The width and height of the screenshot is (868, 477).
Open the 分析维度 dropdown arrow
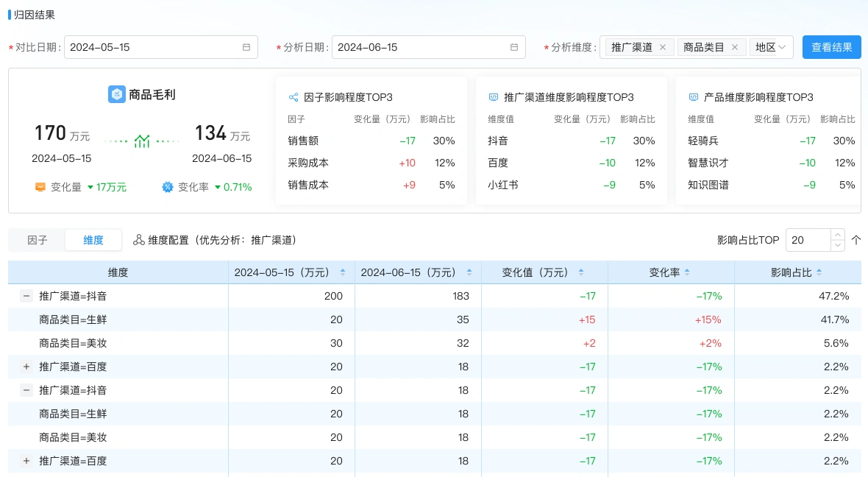pos(783,47)
